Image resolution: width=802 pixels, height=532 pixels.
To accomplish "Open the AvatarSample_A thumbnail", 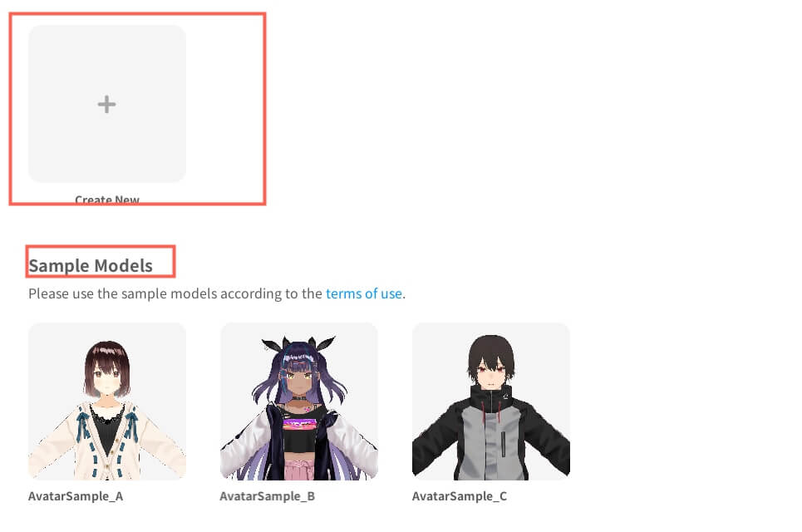I will pyautogui.click(x=107, y=401).
